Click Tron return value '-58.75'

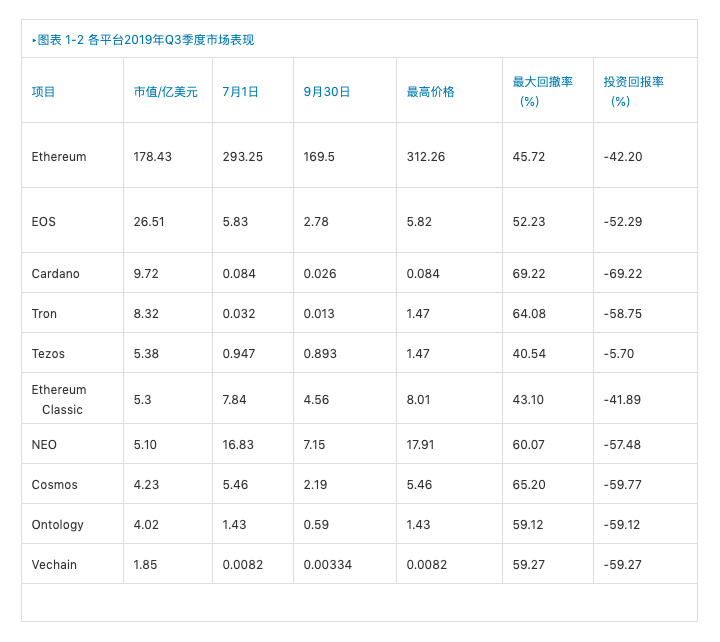point(623,314)
